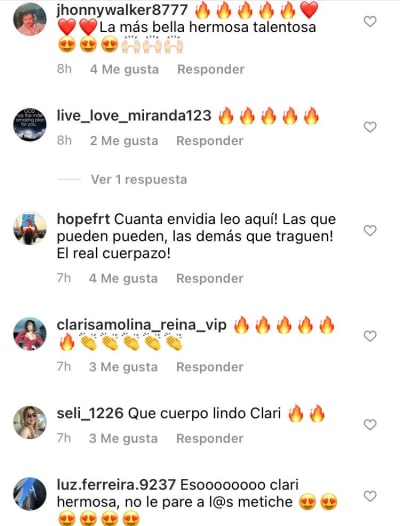Image resolution: width=400 pixels, height=526 pixels.
Task: Open the hopefrt username link
Action: (x=83, y=219)
